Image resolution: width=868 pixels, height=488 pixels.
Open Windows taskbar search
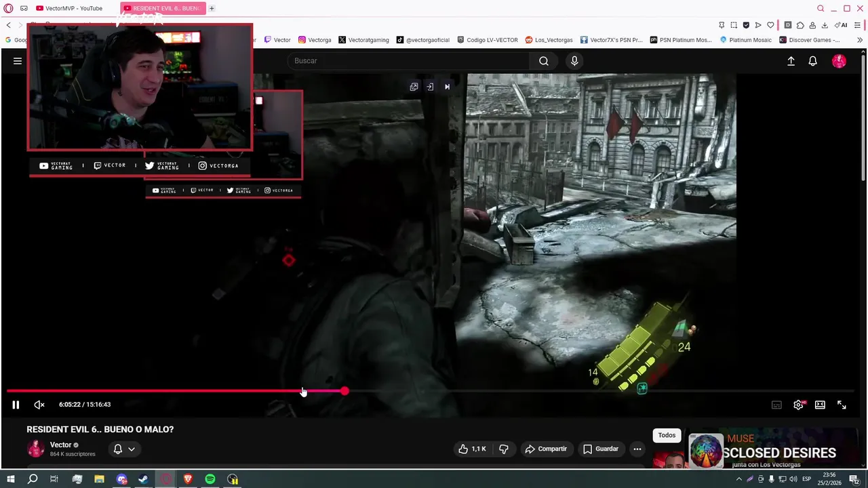(32, 479)
